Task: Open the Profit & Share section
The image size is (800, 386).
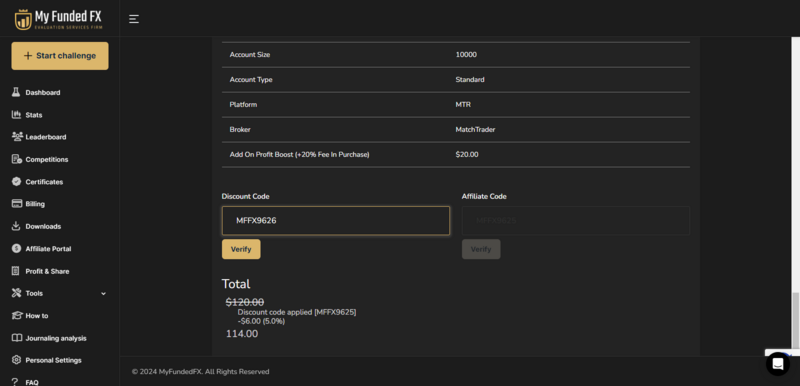Action: [x=47, y=271]
